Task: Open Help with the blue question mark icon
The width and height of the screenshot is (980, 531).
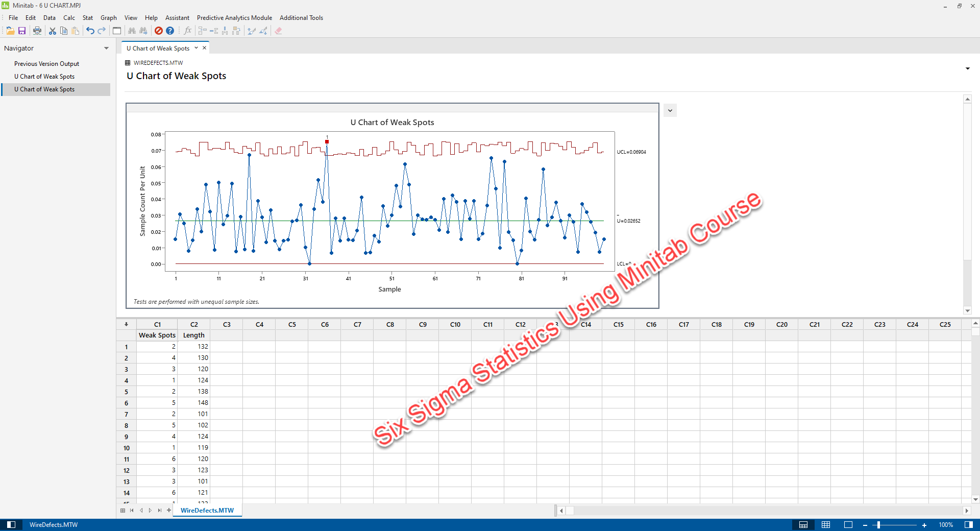Action: pos(170,31)
